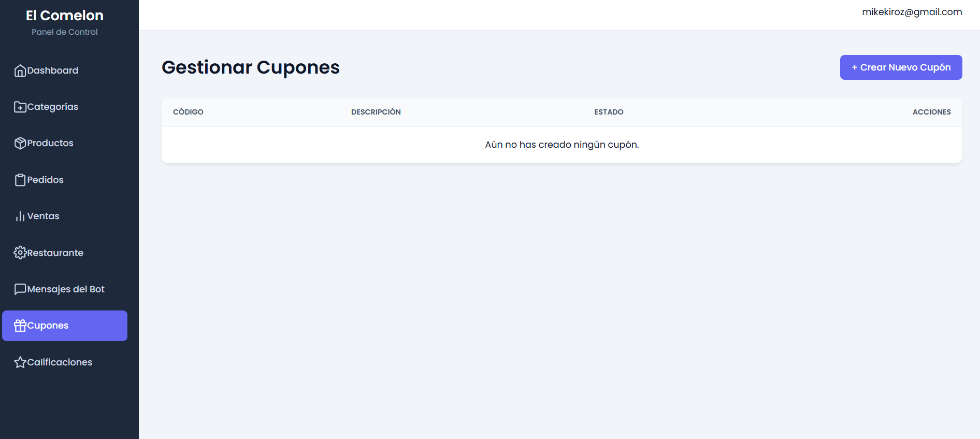
Task: Click the Gestionar Cupones page heading
Action: click(x=251, y=67)
